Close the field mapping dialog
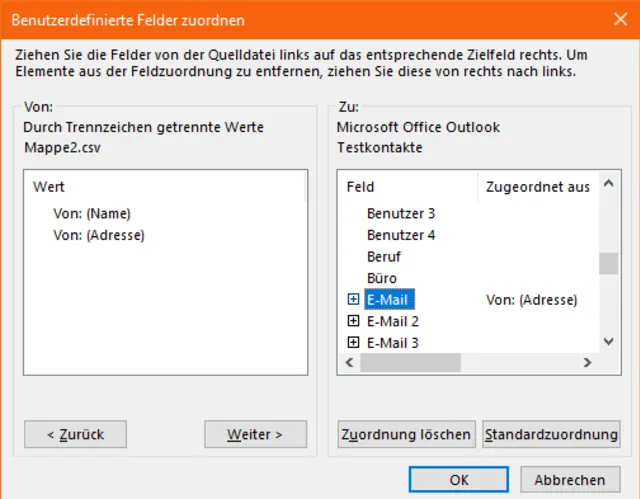Image resolution: width=640 pixels, height=499 pixels. [616, 20]
